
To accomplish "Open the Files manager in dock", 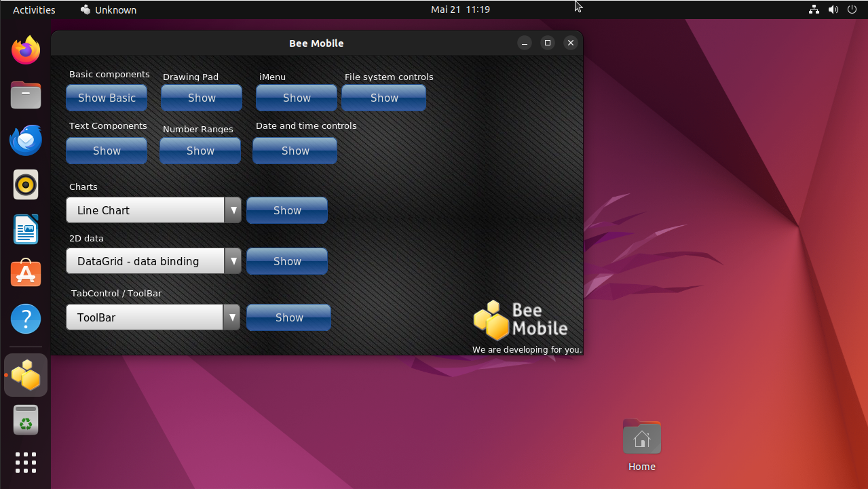I will tap(26, 95).
